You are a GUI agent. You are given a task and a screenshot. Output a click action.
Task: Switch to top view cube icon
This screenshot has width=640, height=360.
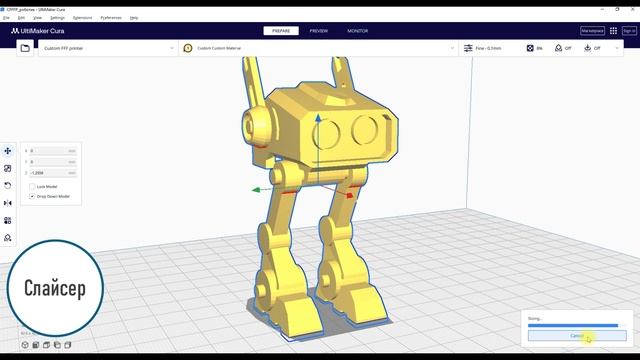click(x=47, y=345)
